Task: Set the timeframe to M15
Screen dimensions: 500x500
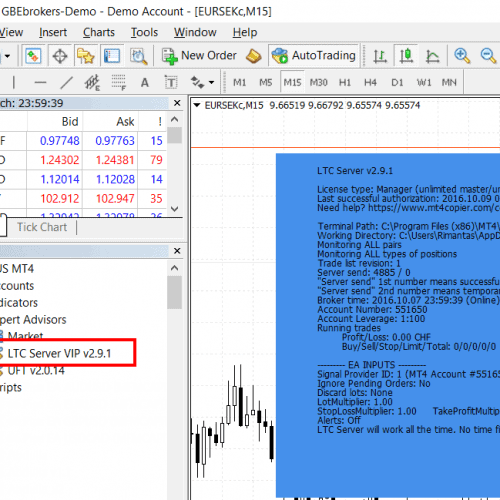Action: [292, 82]
